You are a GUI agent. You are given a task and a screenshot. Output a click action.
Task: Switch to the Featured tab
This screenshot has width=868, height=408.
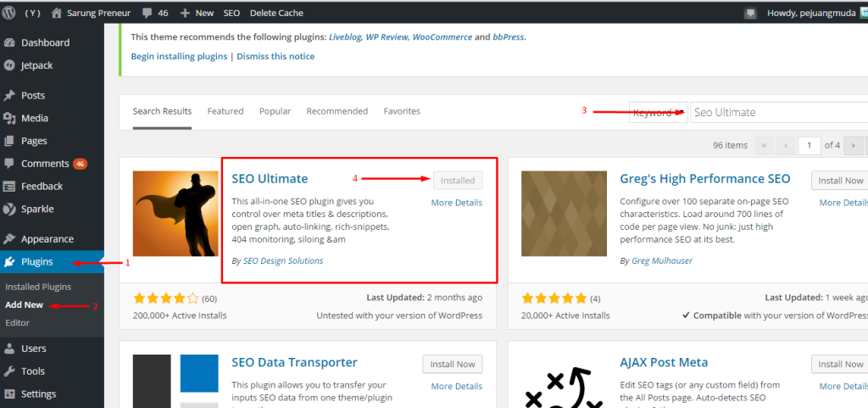click(225, 111)
